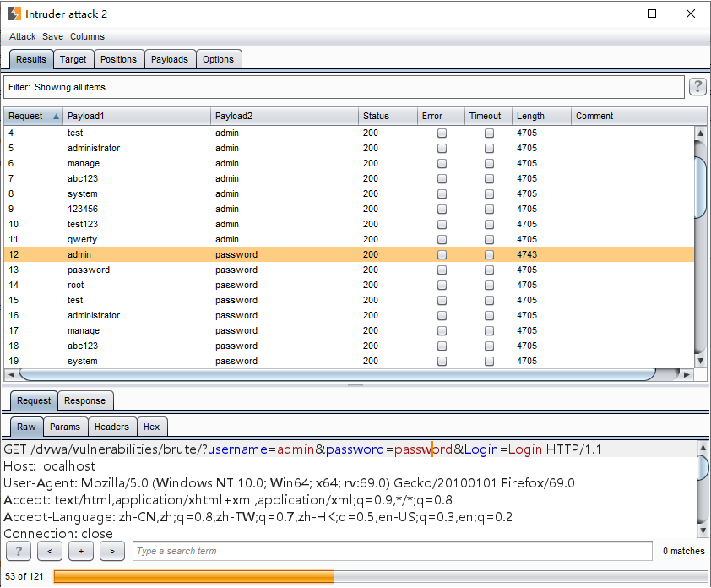Toggle Error checkbox for request 16

[x=442, y=315]
